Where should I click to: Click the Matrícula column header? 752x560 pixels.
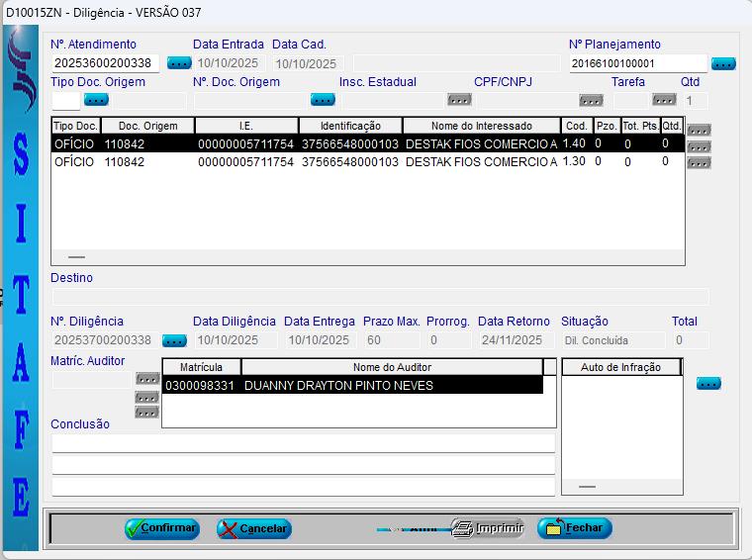tap(201, 367)
